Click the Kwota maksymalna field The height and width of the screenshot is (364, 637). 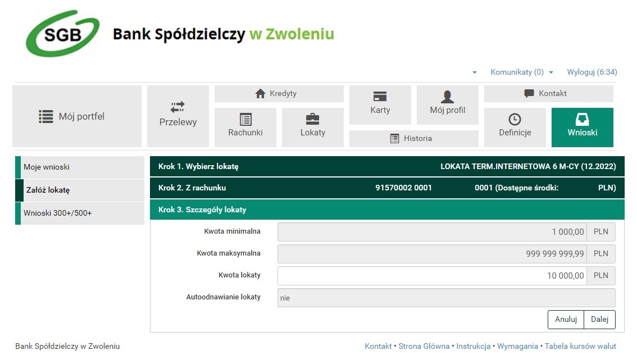[432, 254]
